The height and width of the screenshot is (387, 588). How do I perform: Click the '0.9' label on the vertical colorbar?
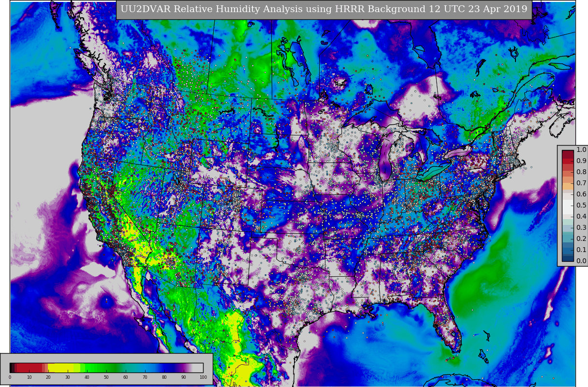click(x=581, y=161)
